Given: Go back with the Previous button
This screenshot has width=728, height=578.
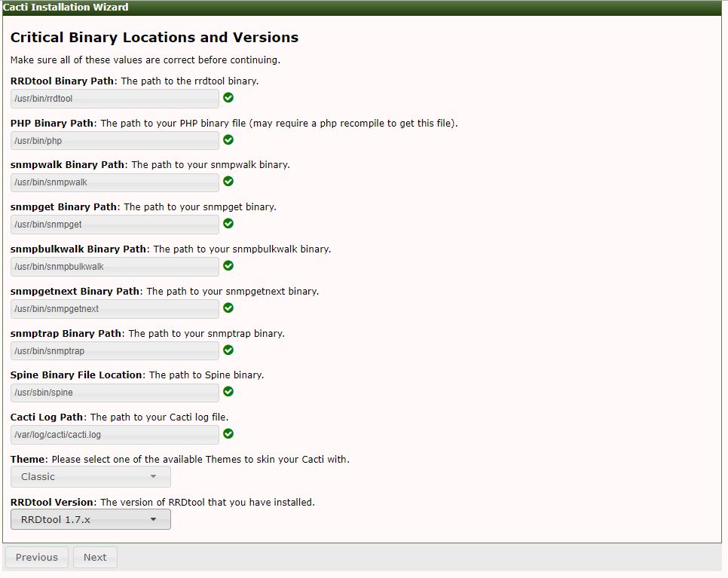Looking at the screenshot, I should tap(37, 557).
